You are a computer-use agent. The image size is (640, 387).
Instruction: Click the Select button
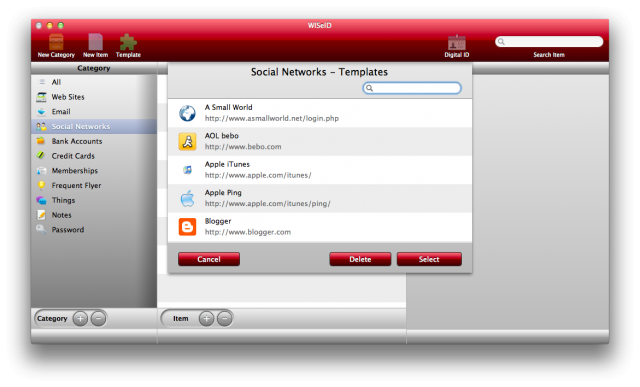click(429, 259)
